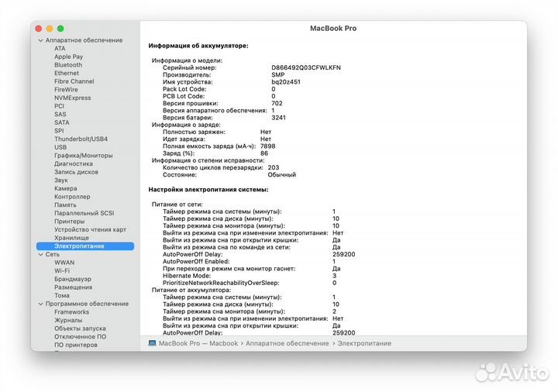Select Звук in the sidebar

pyautogui.click(x=61, y=180)
